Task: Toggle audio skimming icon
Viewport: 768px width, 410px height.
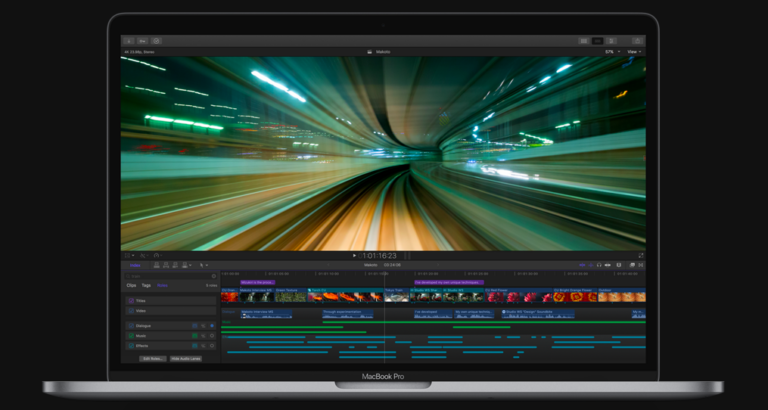Action: [x=591, y=265]
